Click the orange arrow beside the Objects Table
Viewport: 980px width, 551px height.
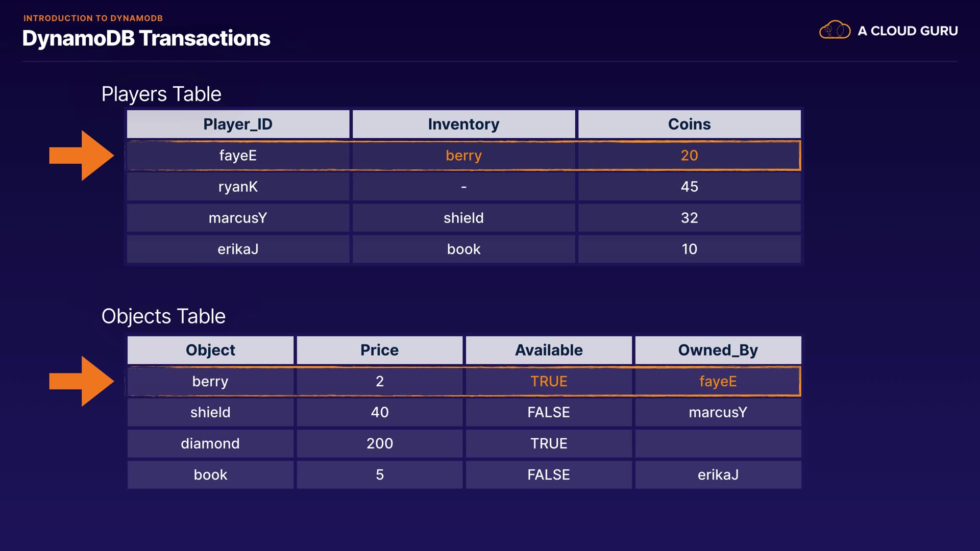tap(82, 382)
